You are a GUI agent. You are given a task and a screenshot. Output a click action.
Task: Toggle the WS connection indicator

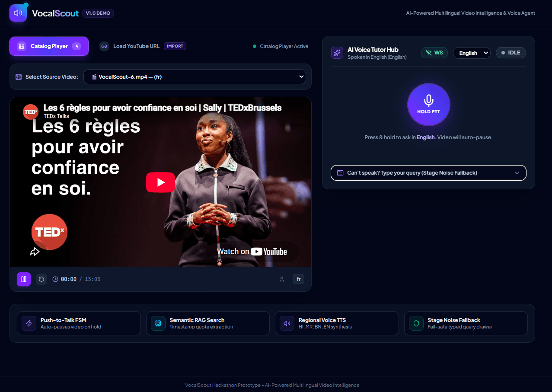pos(434,53)
